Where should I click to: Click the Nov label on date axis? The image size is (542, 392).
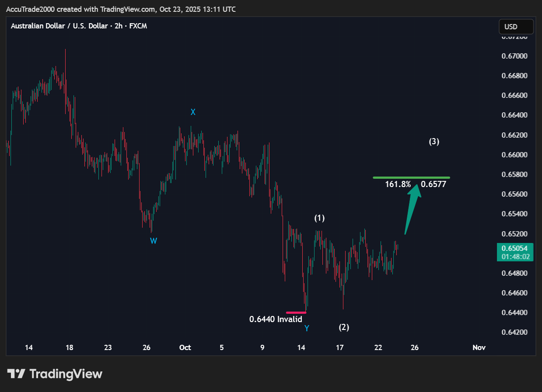coord(479,348)
